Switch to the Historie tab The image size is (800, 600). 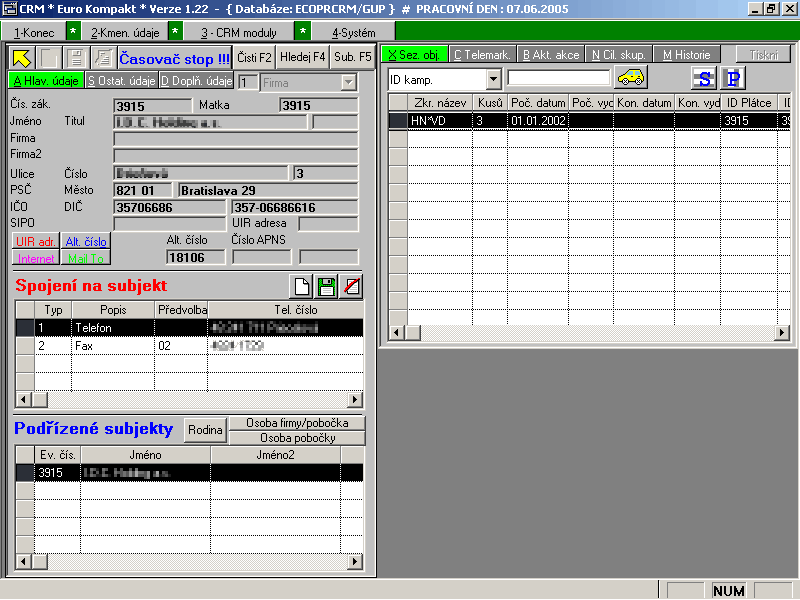coord(686,55)
